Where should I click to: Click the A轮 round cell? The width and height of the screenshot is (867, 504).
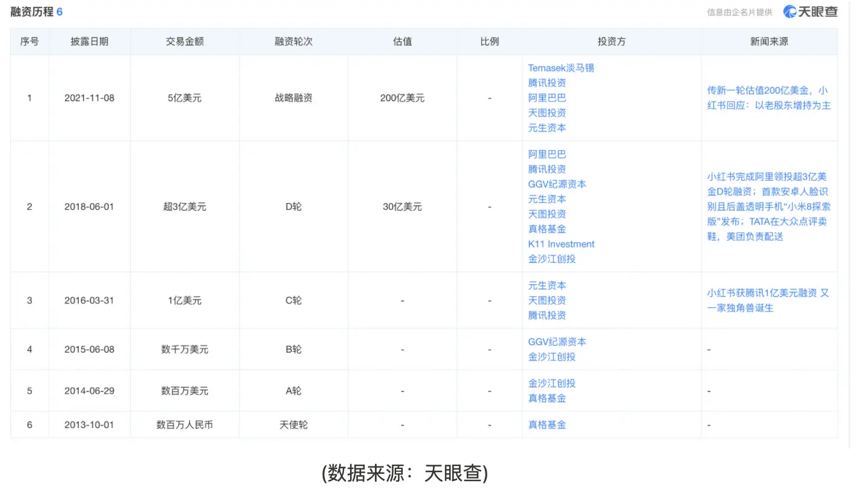tap(294, 391)
